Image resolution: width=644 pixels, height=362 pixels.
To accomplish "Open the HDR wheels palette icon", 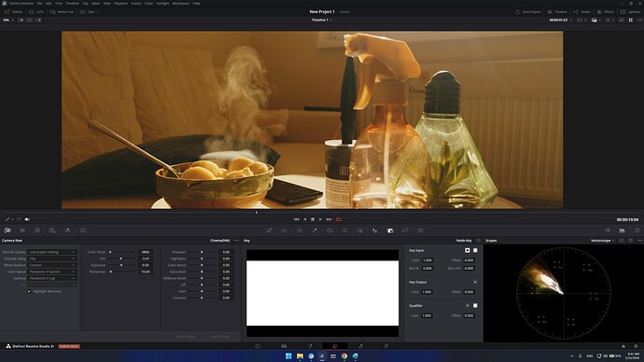I will [52, 230].
